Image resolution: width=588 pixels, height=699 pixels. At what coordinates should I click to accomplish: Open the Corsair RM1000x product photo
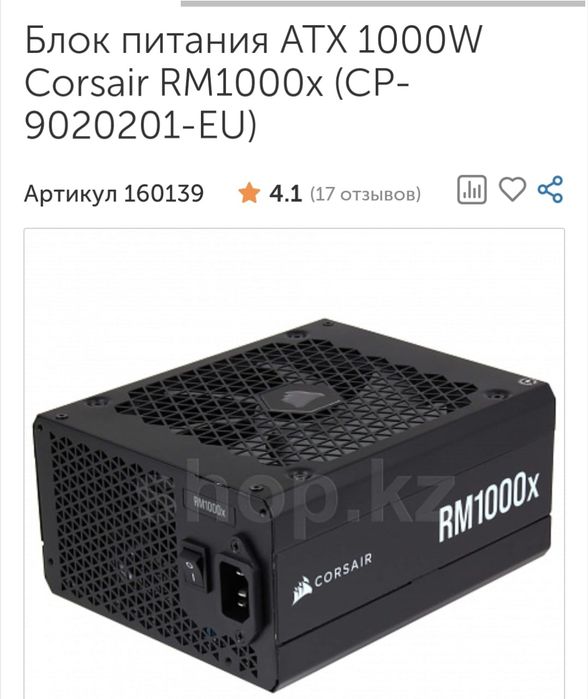(294, 464)
